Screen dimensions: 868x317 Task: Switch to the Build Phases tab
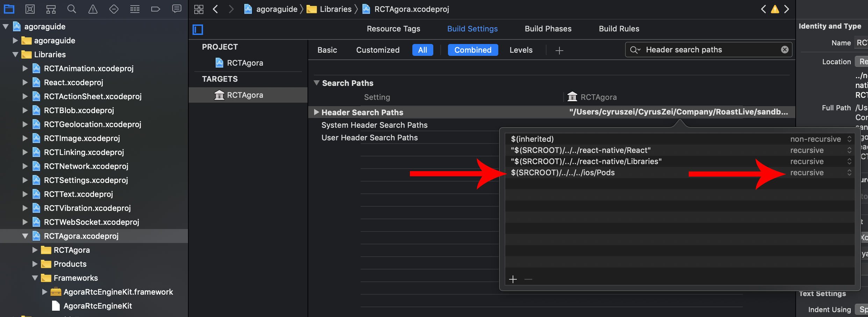pyautogui.click(x=548, y=29)
